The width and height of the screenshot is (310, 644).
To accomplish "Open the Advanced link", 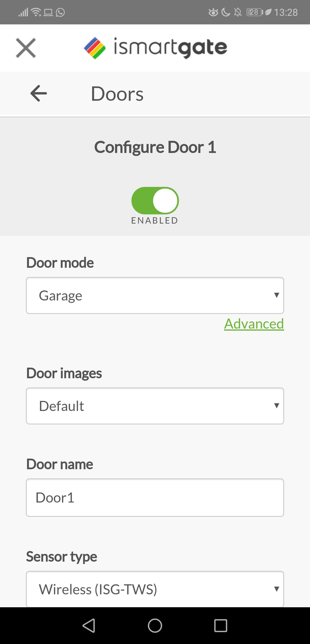I will (254, 324).
